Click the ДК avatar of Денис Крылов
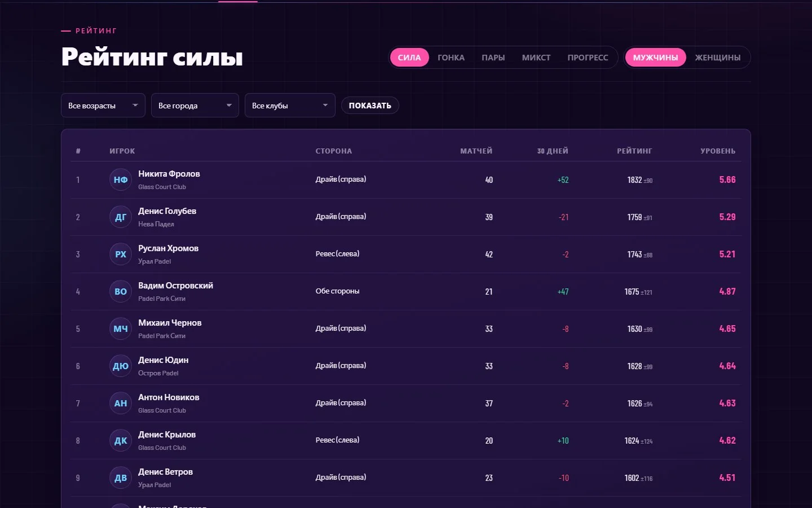The height and width of the screenshot is (508, 812). click(x=121, y=440)
